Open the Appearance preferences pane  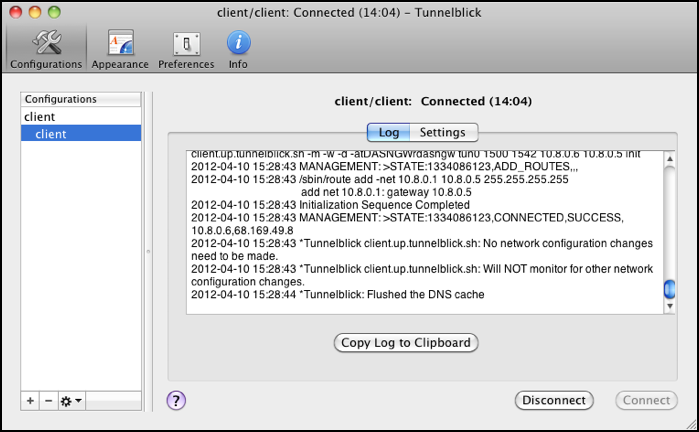(120, 49)
